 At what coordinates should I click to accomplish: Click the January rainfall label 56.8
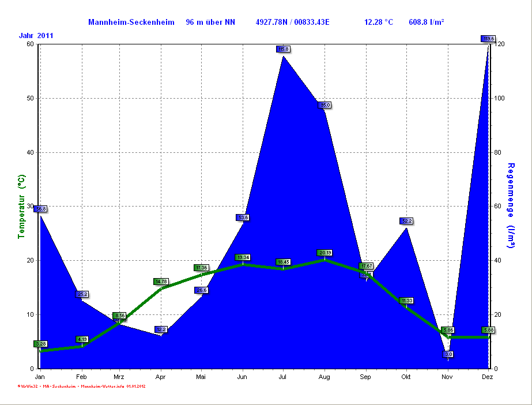[40, 209]
